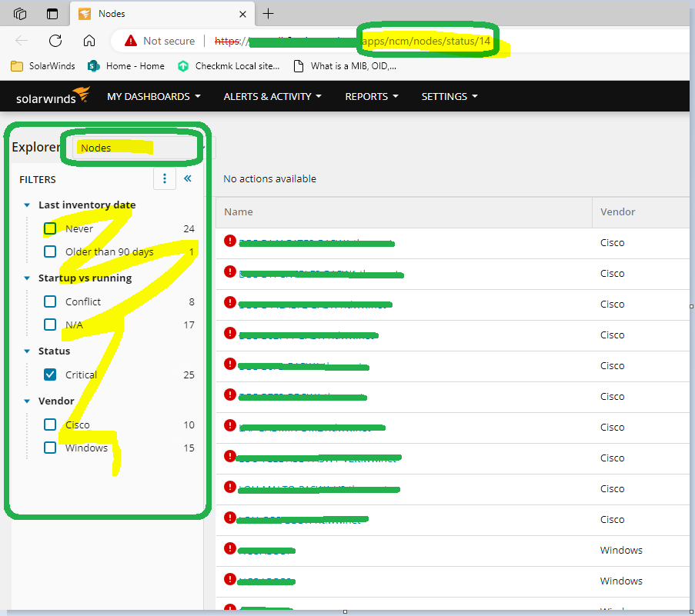
Task: Click the browser back arrow
Action: 22,41
